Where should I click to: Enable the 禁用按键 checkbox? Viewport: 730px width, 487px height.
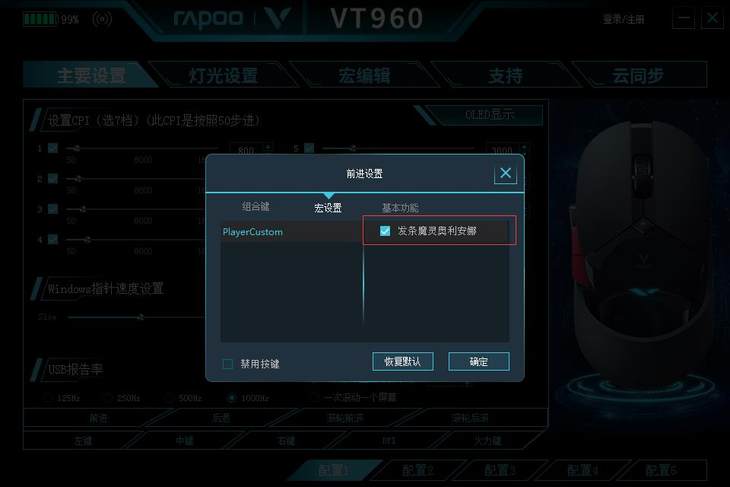click(228, 364)
